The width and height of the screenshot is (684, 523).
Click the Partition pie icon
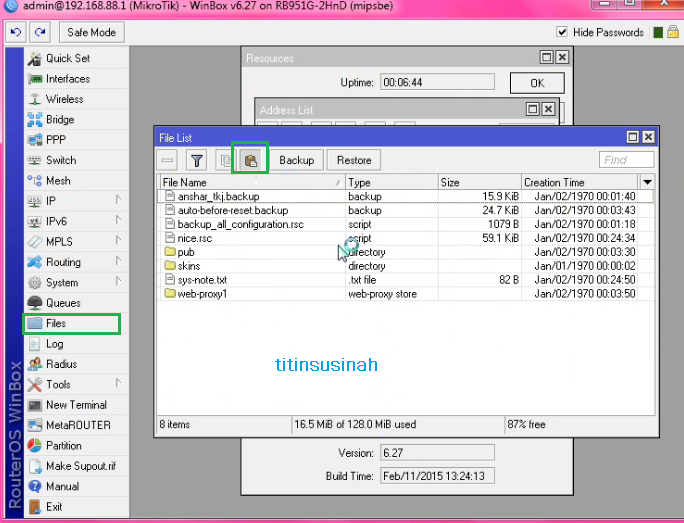(34, 445)
